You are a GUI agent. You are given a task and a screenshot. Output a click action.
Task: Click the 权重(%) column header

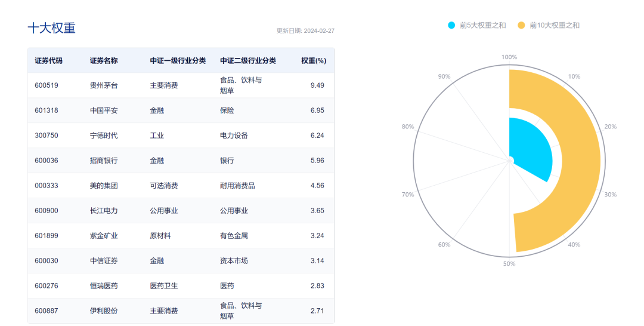(x=313, y=61)
